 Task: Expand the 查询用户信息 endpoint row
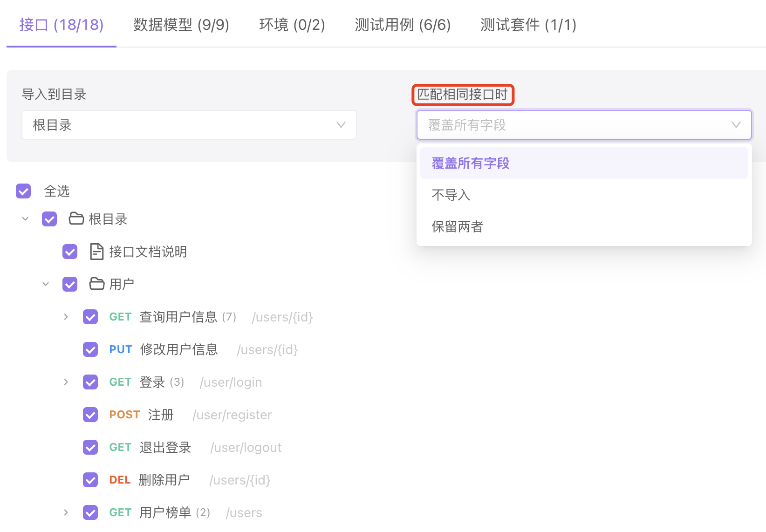point(66,317)
